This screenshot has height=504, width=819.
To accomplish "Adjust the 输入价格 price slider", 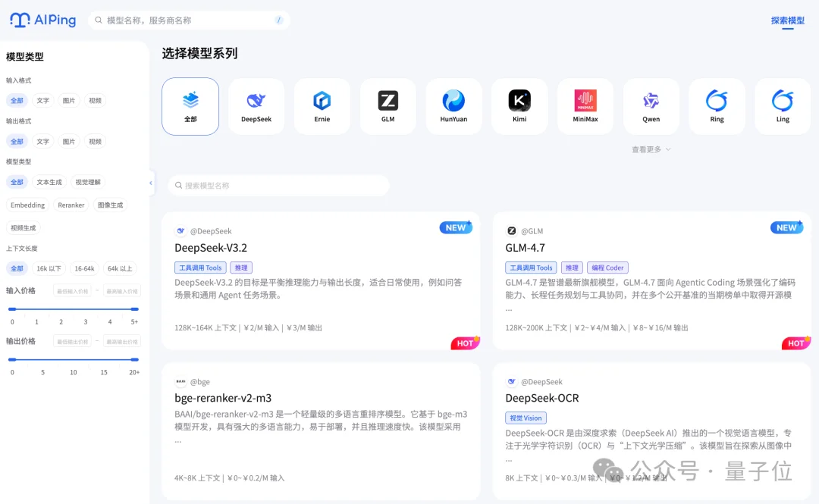I will 73,308.
